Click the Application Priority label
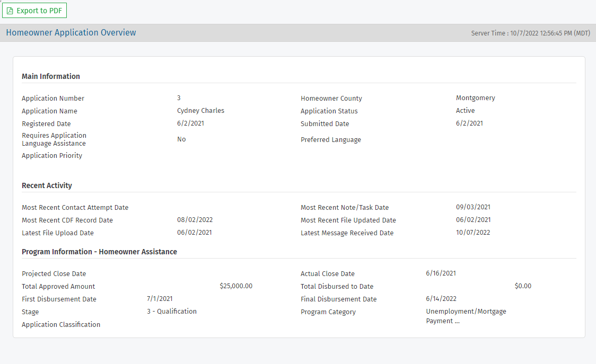Screen dimensions: 596x364 pyautogui.click(x=52, y=155)
